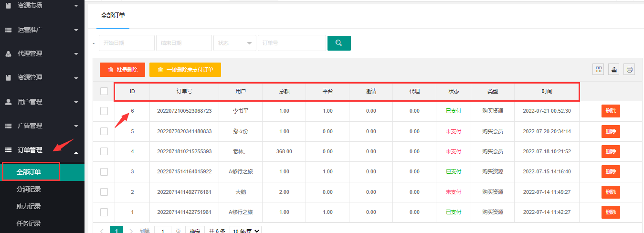Click the 2.00 total amount cell
644x233 pixels.
[284, 192]
